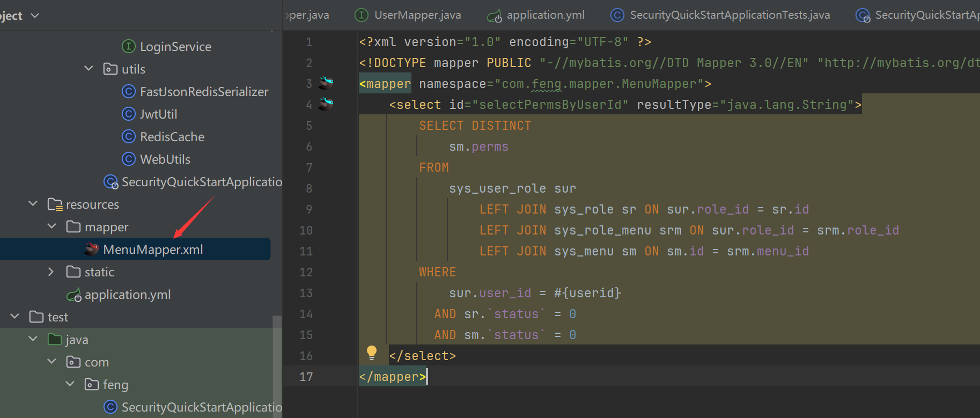Switch to the partially visible per.java tab

[307, 15]
